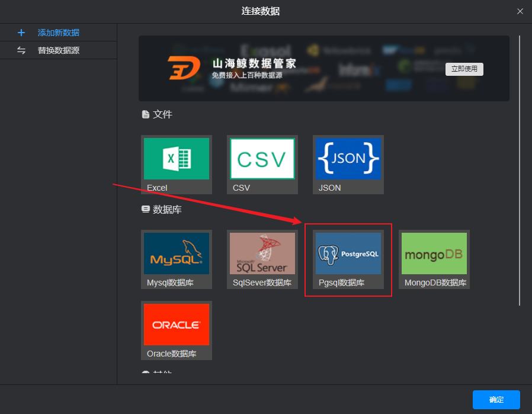Pick the JSON file data source icon
Image resolution: width=532 pixels, height=414 pixels.
(348, 159)
